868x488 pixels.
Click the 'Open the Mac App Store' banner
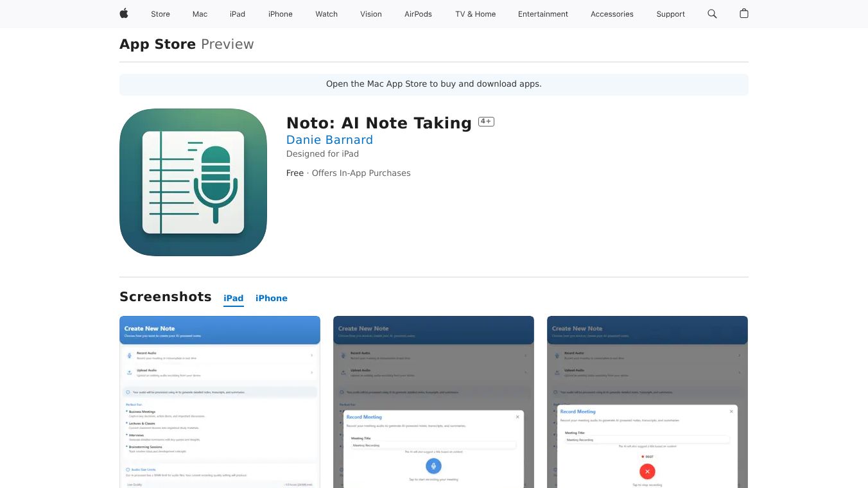tap(434, 84)
